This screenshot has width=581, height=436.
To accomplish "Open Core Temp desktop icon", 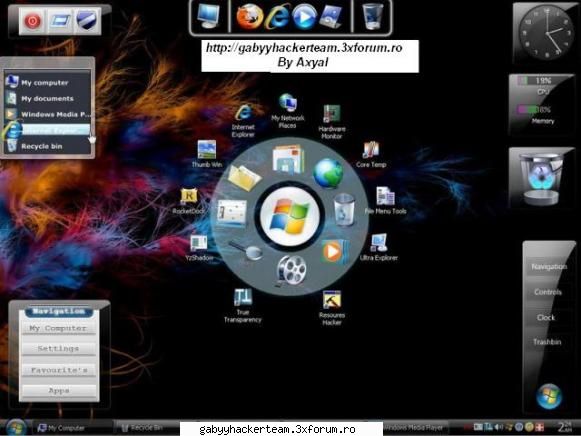I will [371, 154].
